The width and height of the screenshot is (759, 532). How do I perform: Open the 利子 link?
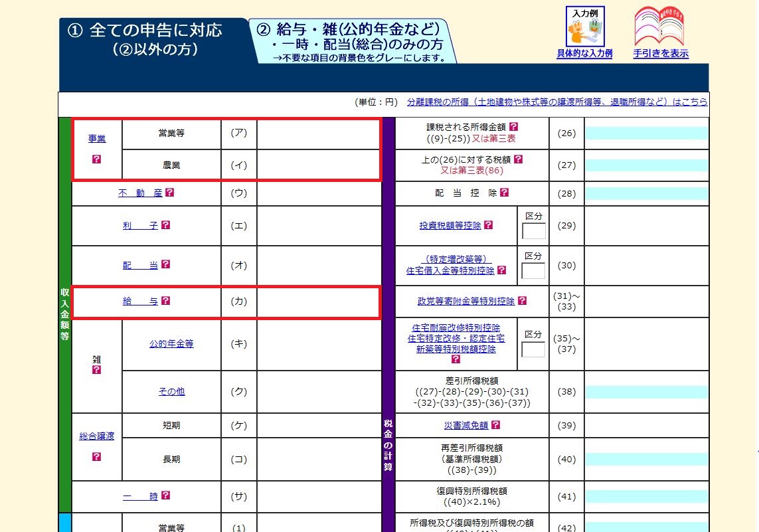(x=140, y=226)
